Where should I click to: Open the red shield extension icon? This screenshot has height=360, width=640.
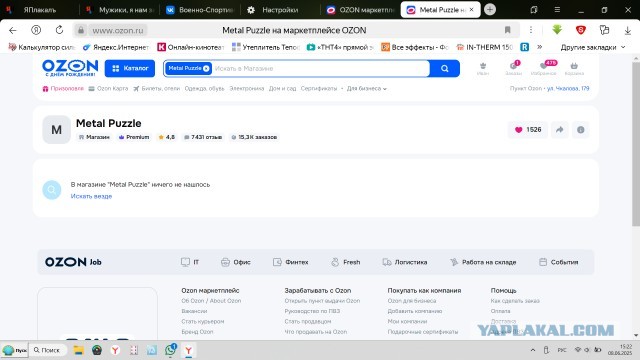click(x=580, y=30)
